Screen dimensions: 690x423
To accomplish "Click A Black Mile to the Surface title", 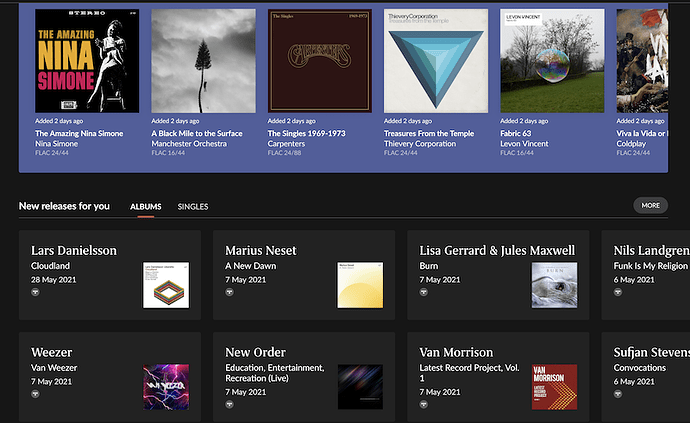I will coord(197,133).
